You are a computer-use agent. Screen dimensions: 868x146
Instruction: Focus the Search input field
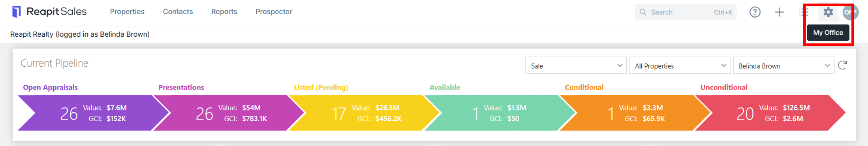[686, 12]
